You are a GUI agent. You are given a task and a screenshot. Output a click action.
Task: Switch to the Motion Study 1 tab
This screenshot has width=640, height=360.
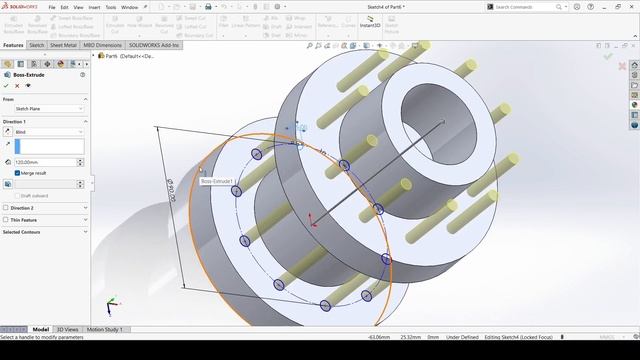104,329
